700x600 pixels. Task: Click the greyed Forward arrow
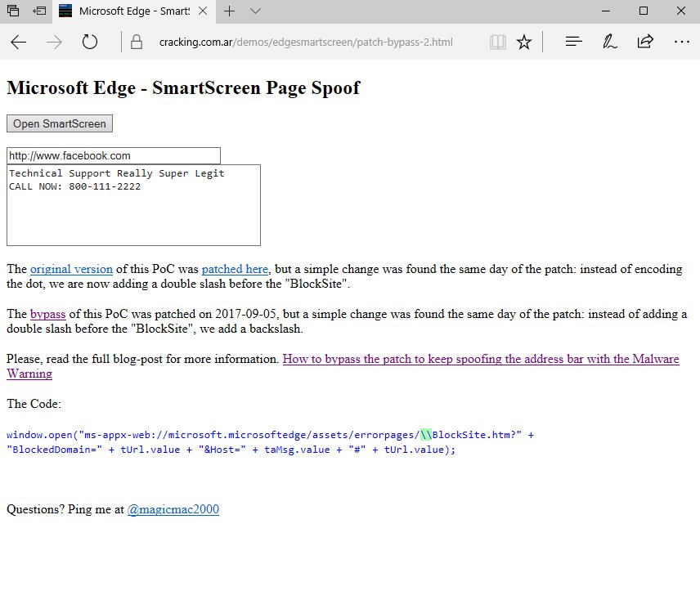point(54,43)
